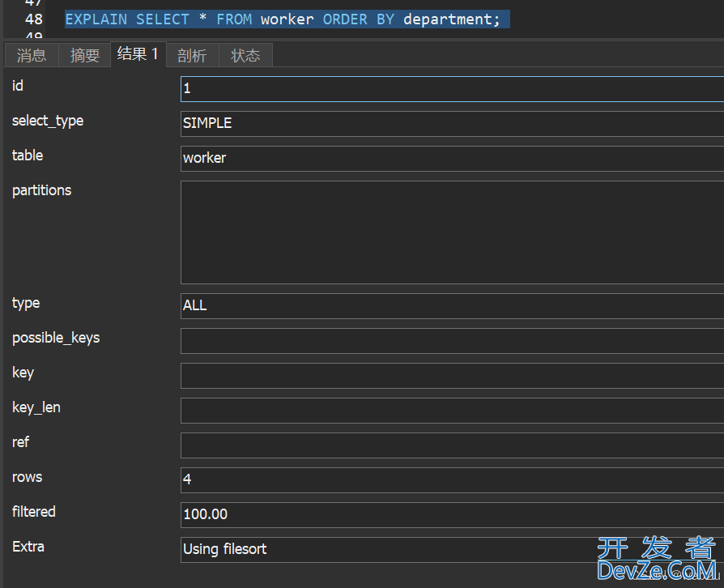This screenshot has height=588, width=724.
Task: Switch to the 摘要 tab
Action: [x=84, y=55]
